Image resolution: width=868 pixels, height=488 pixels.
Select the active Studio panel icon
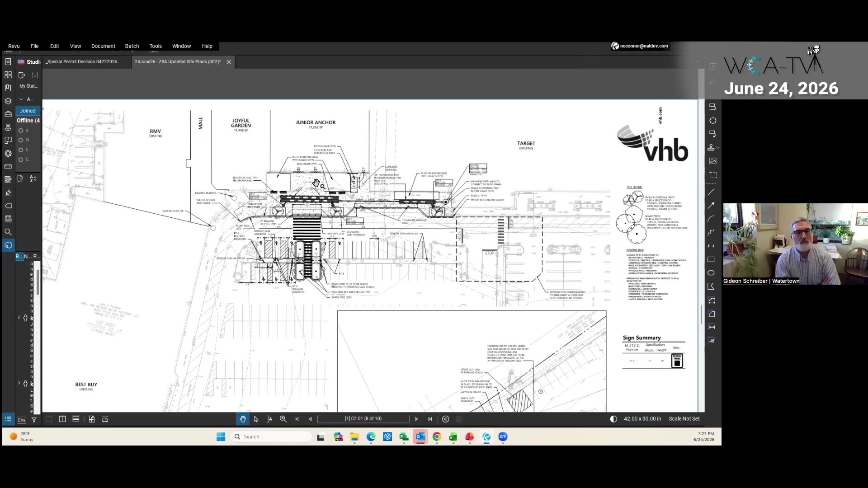(x=8, y=245)
